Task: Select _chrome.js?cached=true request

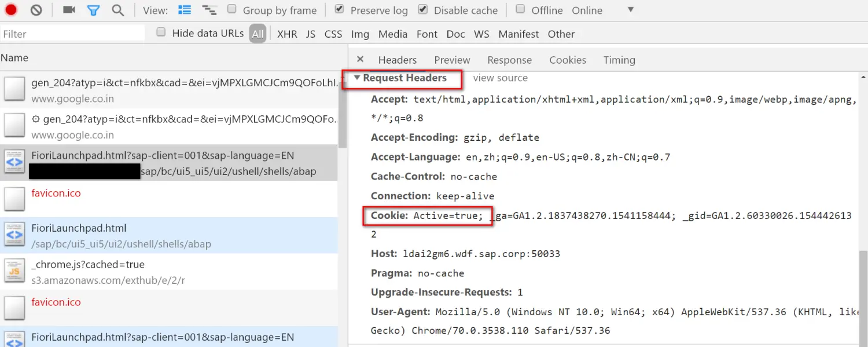Action: 169,272
